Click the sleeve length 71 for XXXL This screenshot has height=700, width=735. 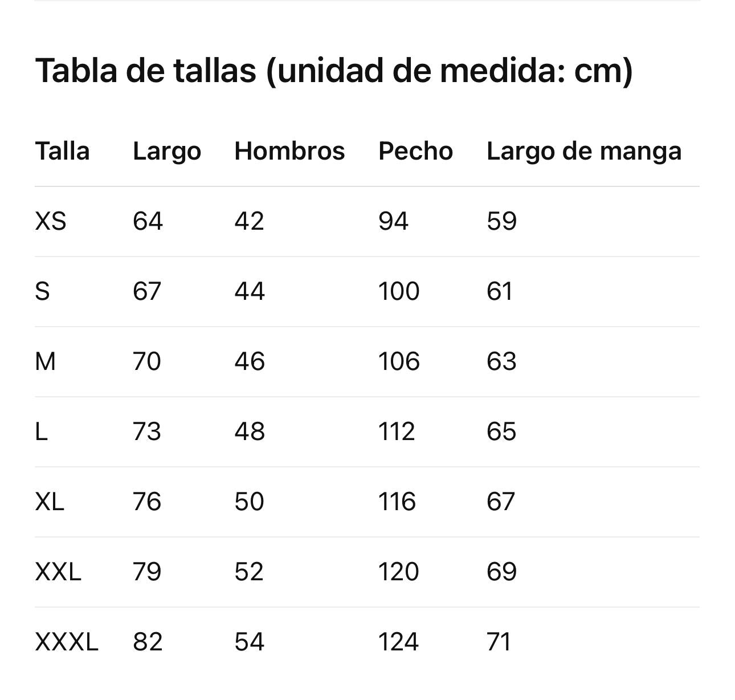point(499,642)
